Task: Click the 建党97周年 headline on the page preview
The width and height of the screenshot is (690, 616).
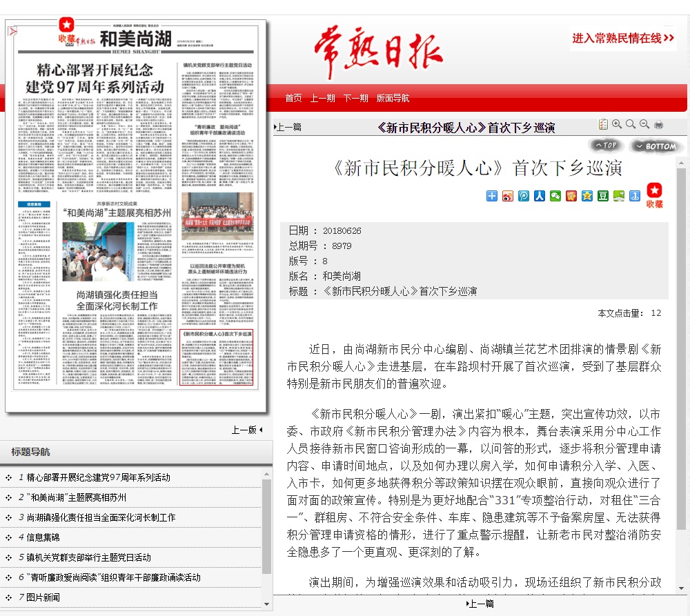Action: (95, 79)
